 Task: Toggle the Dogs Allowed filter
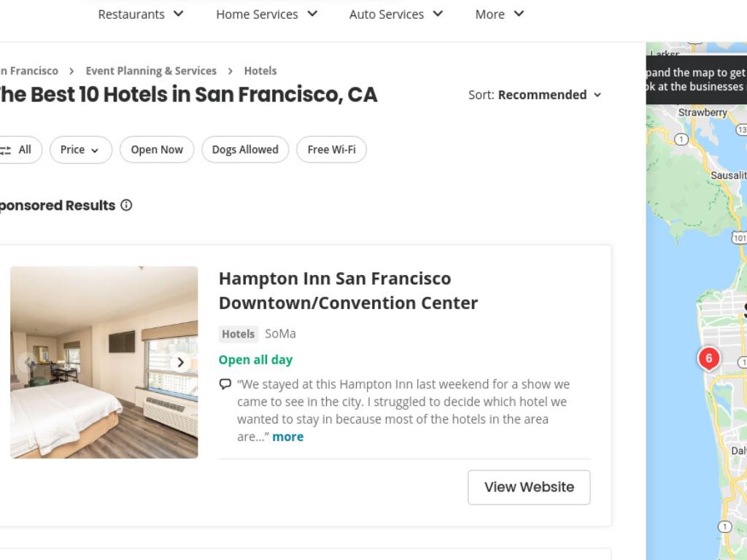245,150
